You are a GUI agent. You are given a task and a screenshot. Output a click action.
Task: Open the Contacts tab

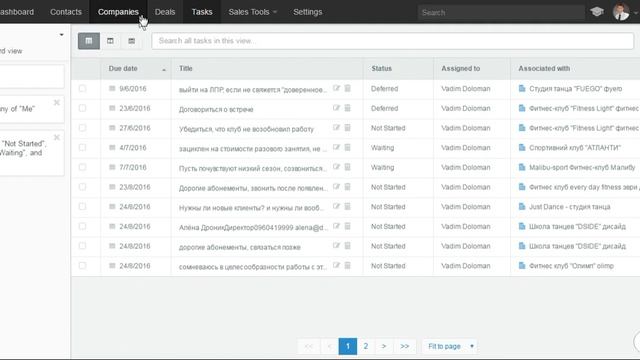click(x=66, y=12)
